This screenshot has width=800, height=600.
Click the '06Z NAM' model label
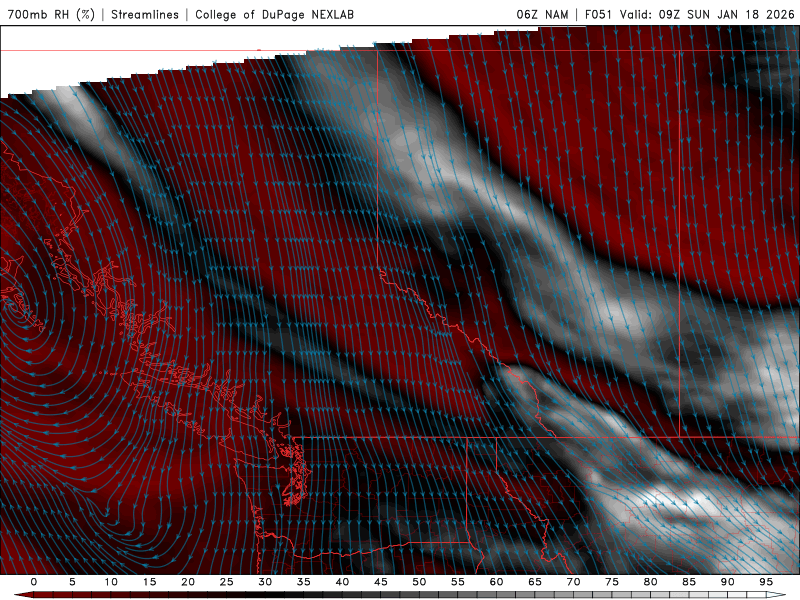tap(542, 14)
